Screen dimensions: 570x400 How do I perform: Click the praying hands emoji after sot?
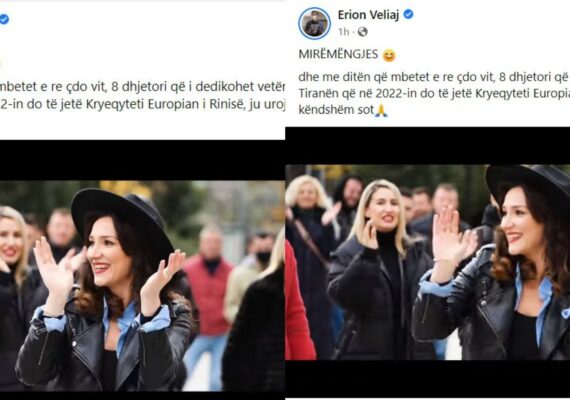(381, 110)
